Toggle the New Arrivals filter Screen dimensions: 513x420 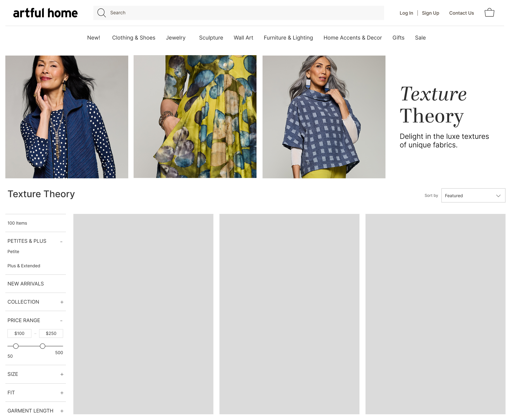coord(26,283)
